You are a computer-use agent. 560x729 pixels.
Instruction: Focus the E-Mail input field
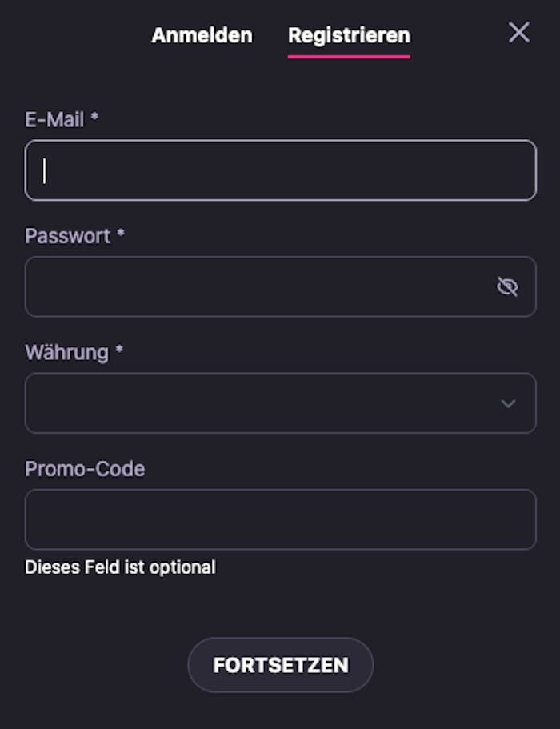(280, 170)
